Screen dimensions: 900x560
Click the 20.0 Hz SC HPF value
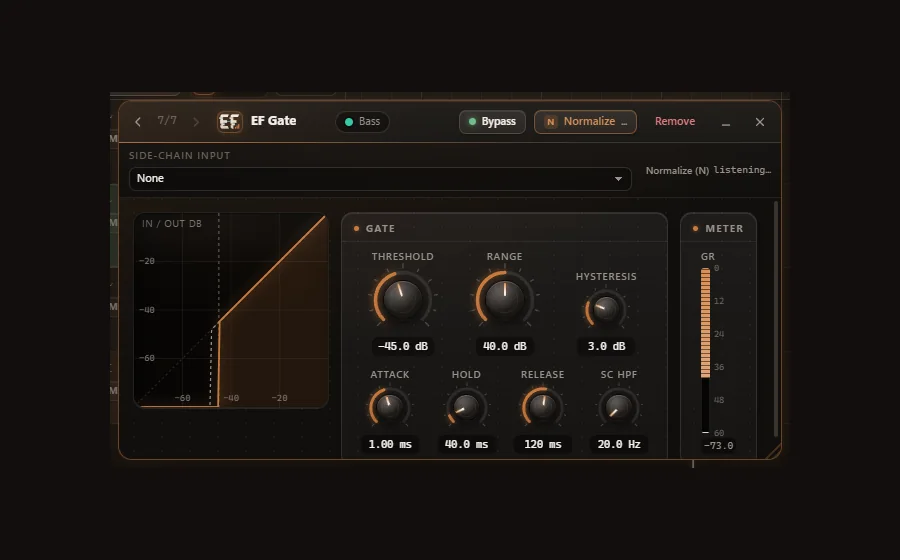(x=619, y=444)
